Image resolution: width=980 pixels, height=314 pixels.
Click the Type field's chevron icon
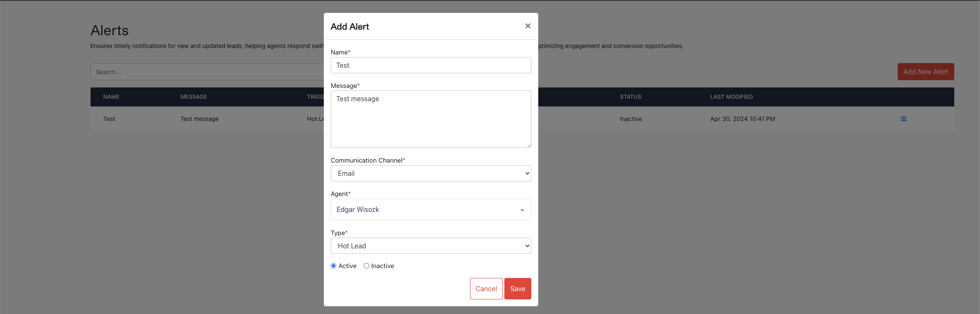point(527,245)
